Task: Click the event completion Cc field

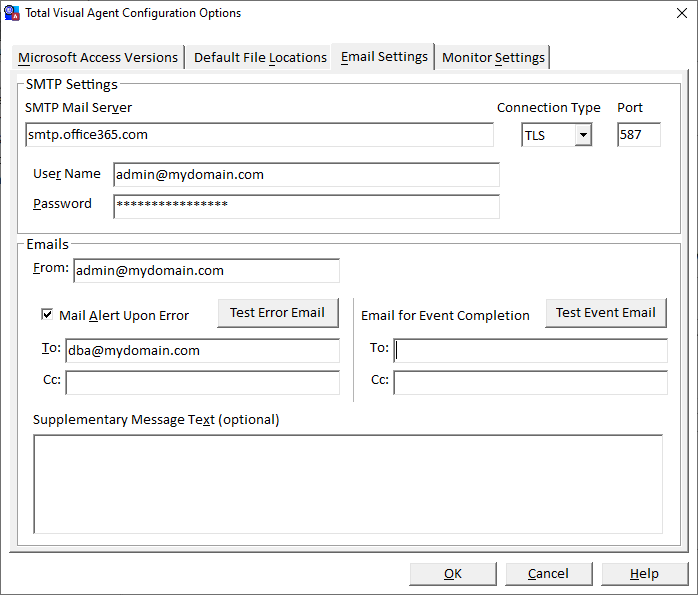Action: tap(531, 383)
